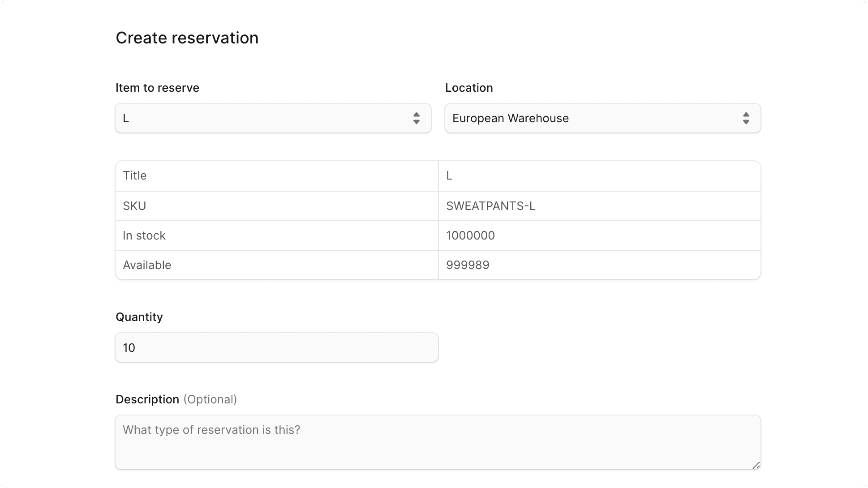Click the Description text area
Viewport: 868px width, 488px height.
coord(438,442)
